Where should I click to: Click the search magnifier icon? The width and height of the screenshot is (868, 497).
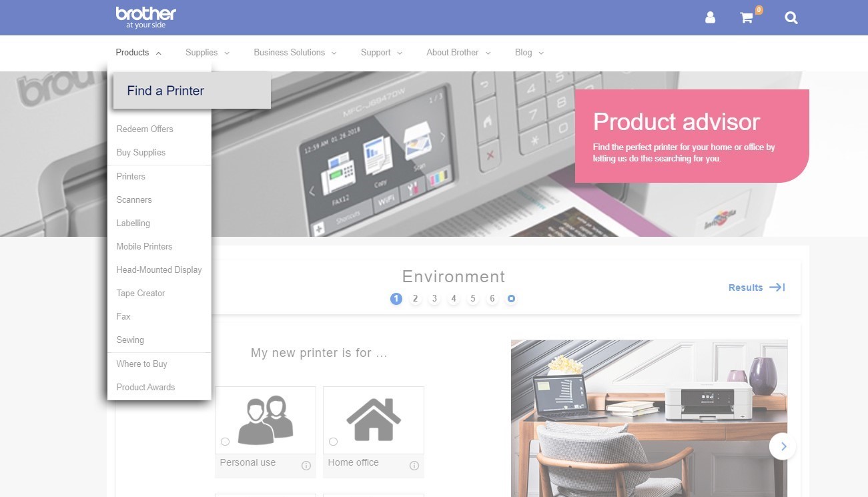(x=791, y=17)
